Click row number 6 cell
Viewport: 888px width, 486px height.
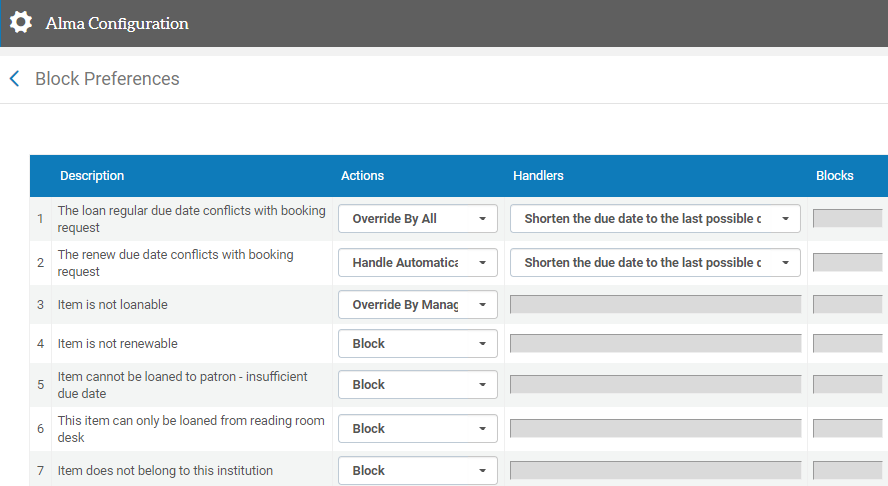pyautogui.click(x=40, y=429)
